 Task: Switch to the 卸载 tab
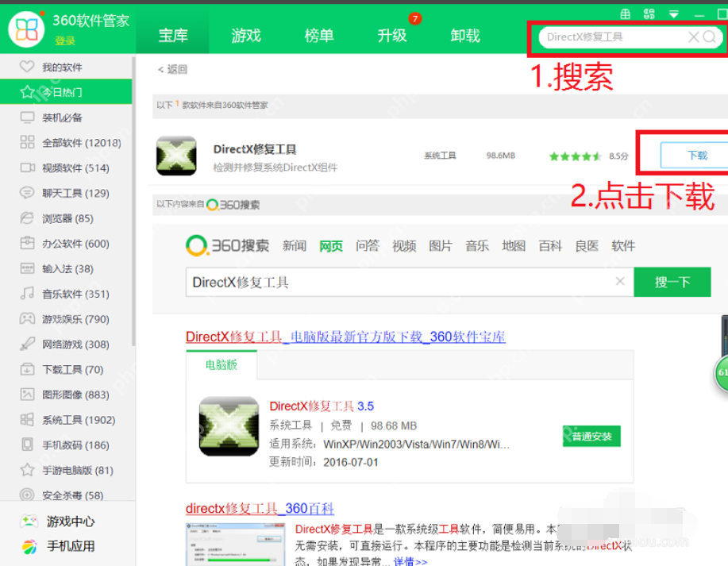pyautogui.click(x=464, y=35)
